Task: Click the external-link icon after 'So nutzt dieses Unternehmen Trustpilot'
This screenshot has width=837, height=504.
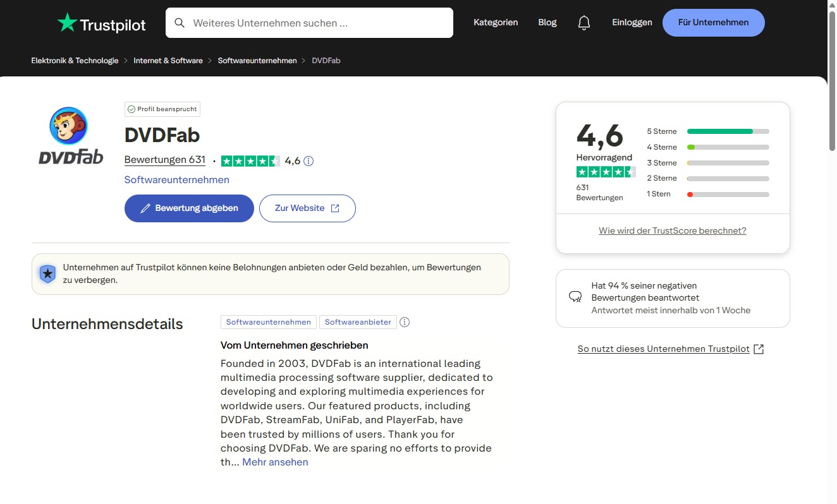Action: [x=757, y=348]
